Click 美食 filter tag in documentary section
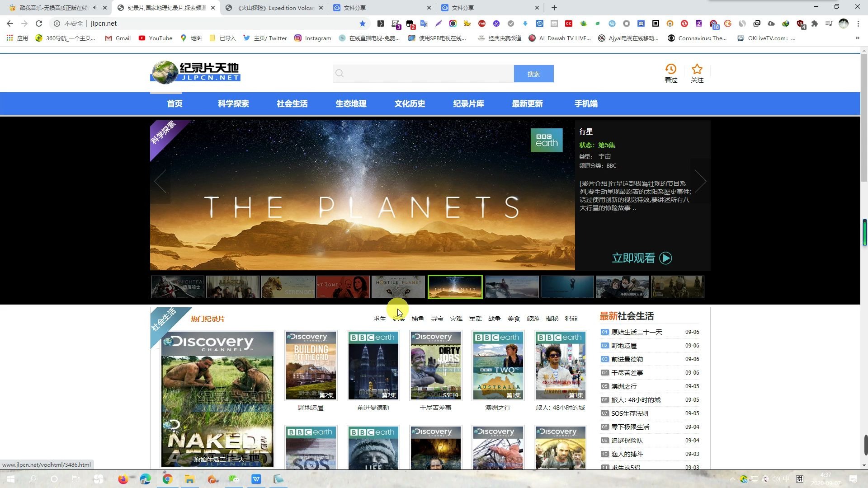Viewport: 868px width, 488px height. 514,318
